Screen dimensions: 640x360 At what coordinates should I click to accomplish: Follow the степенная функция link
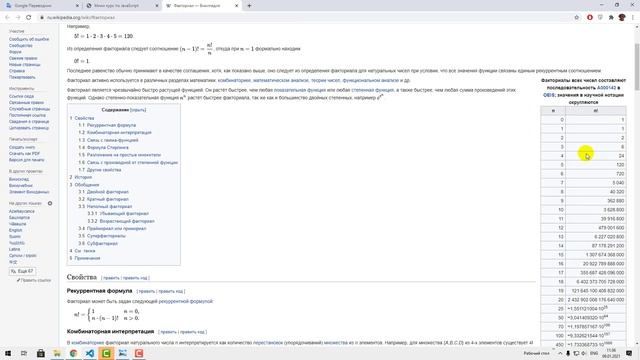point(372,90)
